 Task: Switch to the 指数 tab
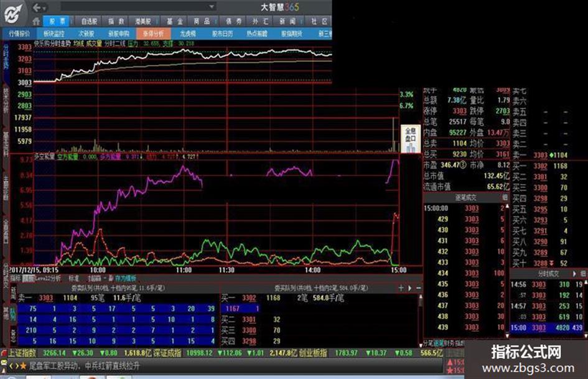116,22
